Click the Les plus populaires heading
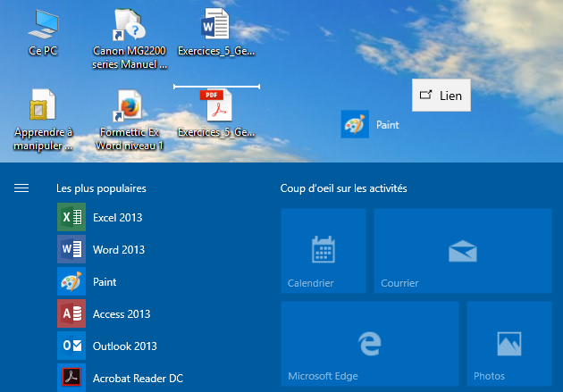Image resolution: width=563 pixels, height=392 pixels. (x=101, y=188)
